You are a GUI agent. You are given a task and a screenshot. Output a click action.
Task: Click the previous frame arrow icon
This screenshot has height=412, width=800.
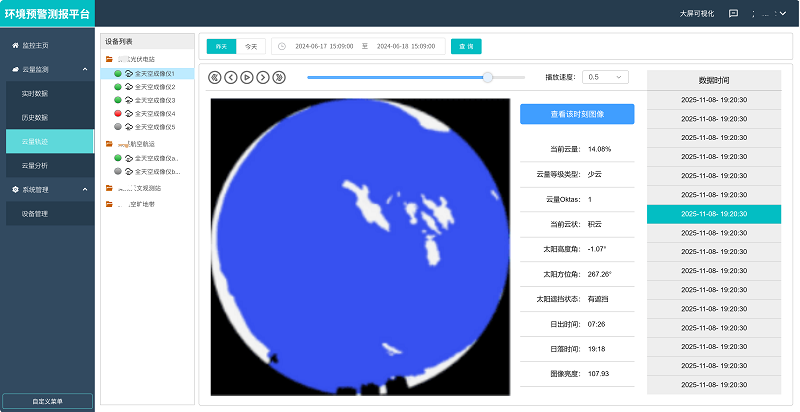coord(231,77)
